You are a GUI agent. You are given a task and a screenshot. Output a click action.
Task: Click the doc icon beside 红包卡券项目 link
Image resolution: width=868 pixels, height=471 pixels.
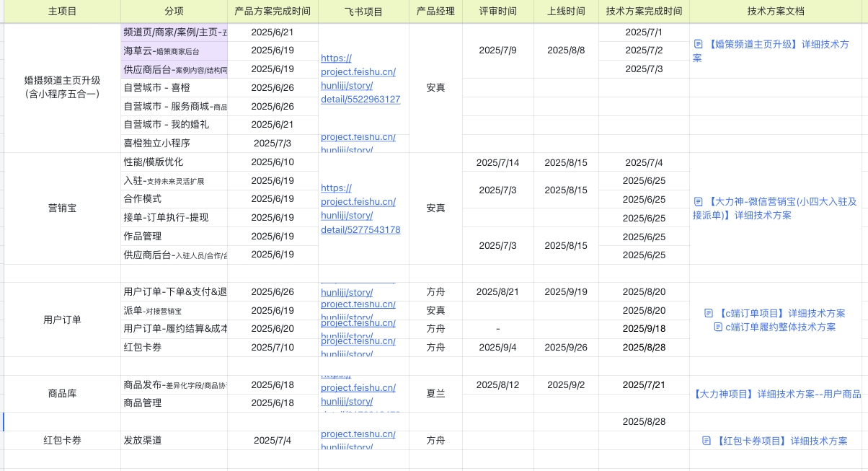707,441
